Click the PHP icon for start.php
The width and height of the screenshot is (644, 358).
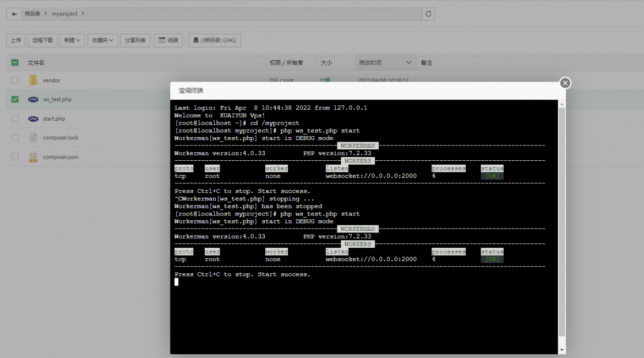point(33,119)
